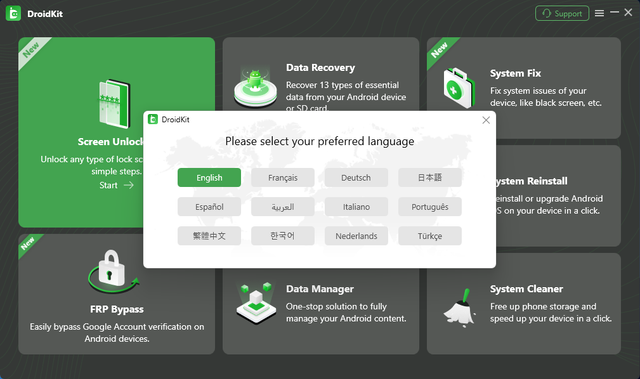
Task: Choose Español language option
Action: point(209,207)
